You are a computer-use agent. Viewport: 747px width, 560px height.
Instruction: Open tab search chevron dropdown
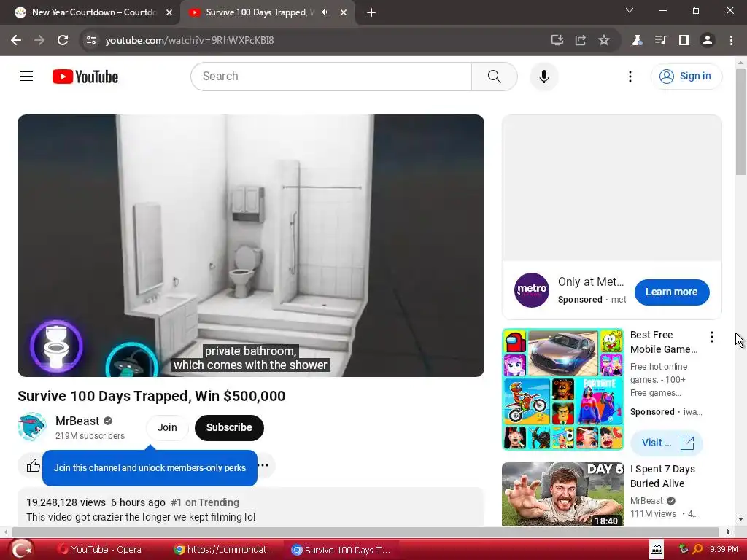[x=630, y=10]
